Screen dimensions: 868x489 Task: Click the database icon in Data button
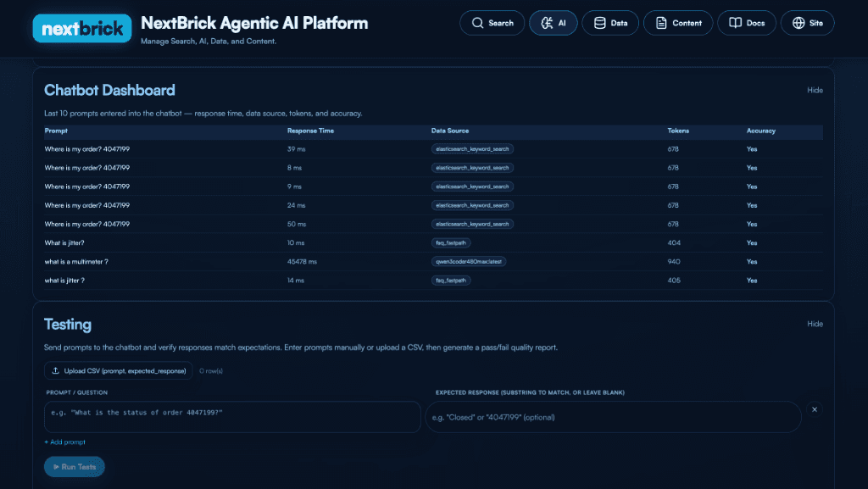599,23
